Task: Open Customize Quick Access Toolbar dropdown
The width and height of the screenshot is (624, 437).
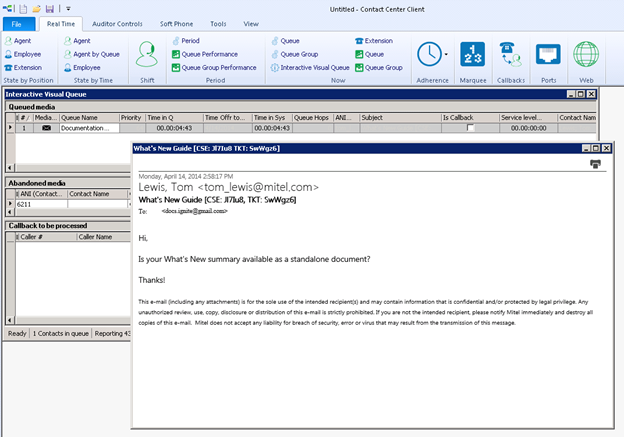Action: [68, 8]
